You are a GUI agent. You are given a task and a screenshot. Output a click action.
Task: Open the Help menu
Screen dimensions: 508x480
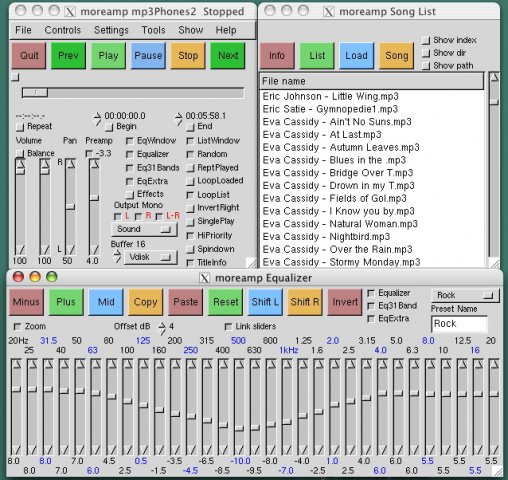tap(226, 30)
